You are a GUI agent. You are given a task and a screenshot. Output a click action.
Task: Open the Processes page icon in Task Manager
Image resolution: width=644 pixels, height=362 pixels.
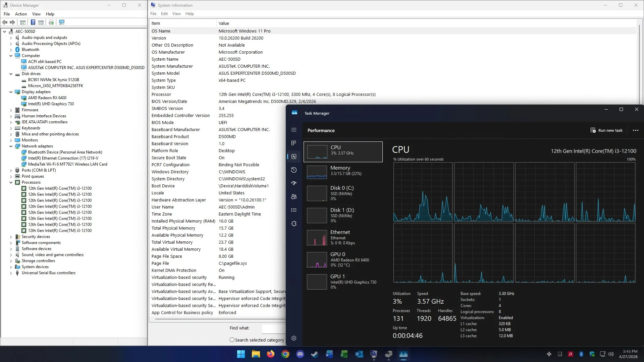[294, 143]
